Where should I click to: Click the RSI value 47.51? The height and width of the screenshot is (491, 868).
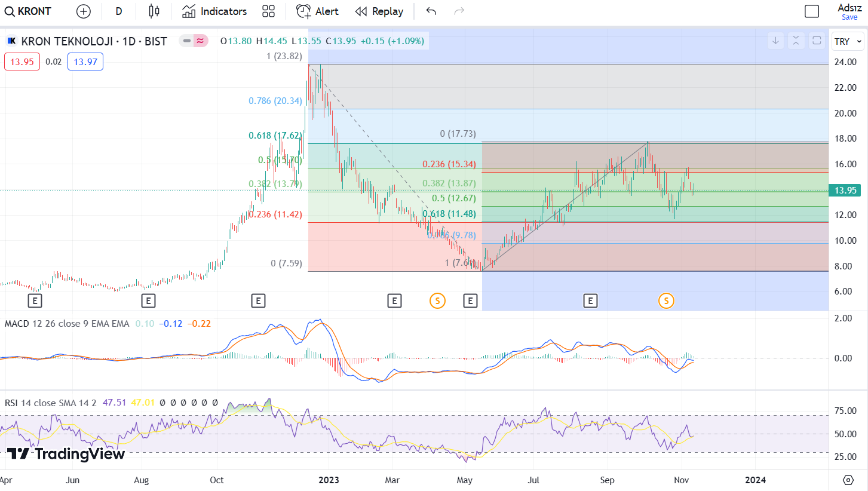[x=114, y=403]
